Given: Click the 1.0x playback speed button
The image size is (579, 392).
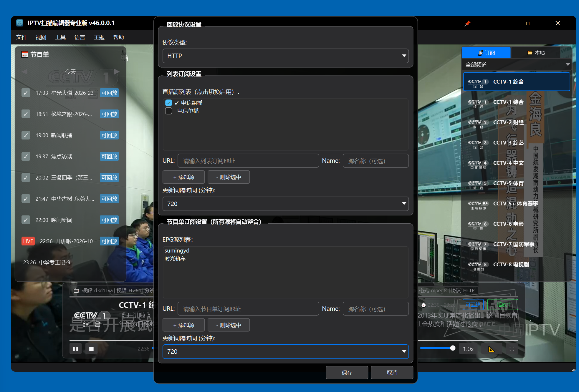Looking at the screenshot, I should point(468,349).
